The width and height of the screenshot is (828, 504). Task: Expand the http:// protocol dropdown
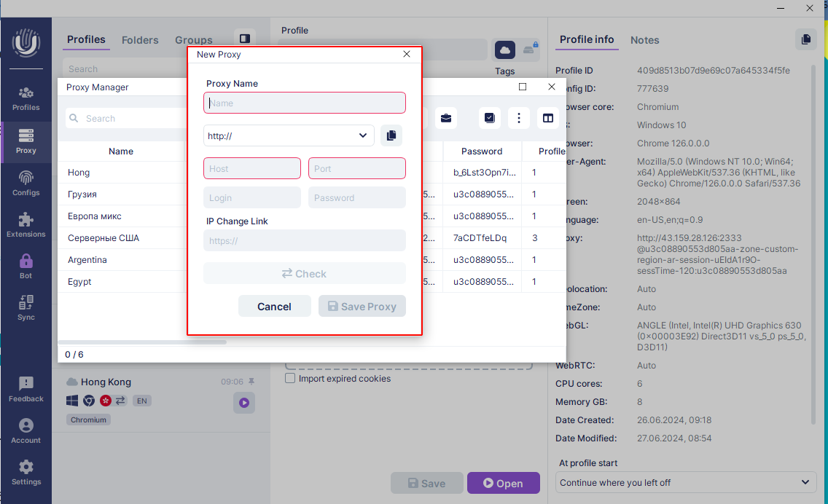pos(289,135)
